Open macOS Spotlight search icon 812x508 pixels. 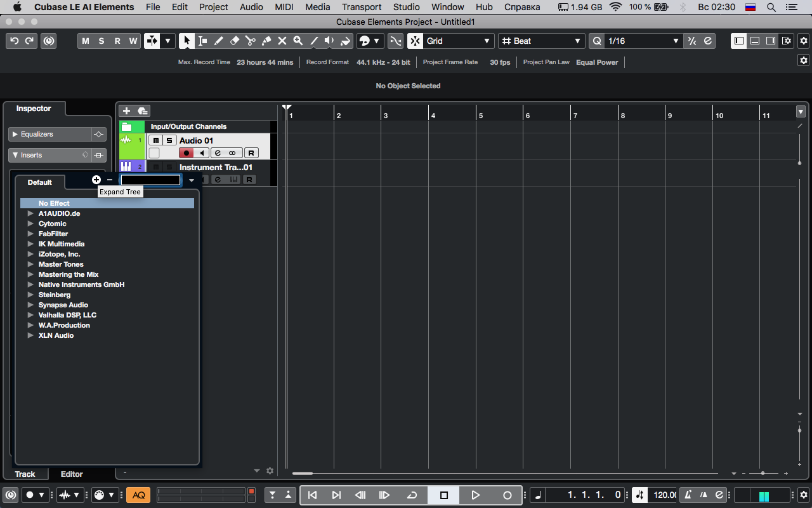point(771,7)
